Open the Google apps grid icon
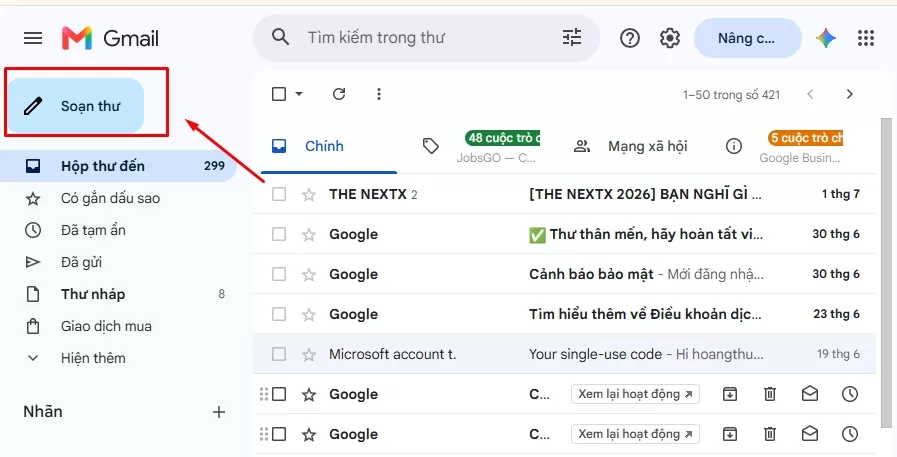The width and height of the screenshot is (897, 457). [x=866, y=38]
